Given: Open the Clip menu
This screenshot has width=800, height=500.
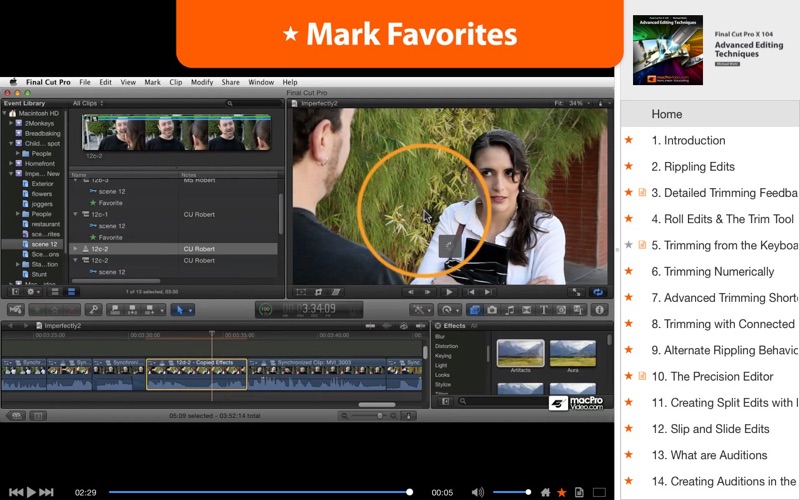Looking at the screenshot, I should (176, 82).
